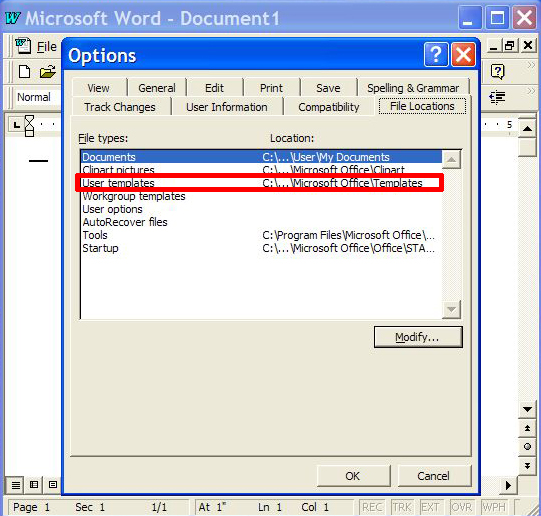This screenshot has width=541, height=516.
Task: Select the User templates row
Action: point(262,183)
